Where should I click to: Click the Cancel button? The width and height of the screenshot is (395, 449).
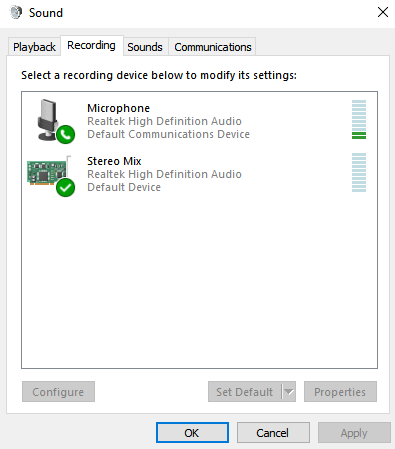click(273, 433)
